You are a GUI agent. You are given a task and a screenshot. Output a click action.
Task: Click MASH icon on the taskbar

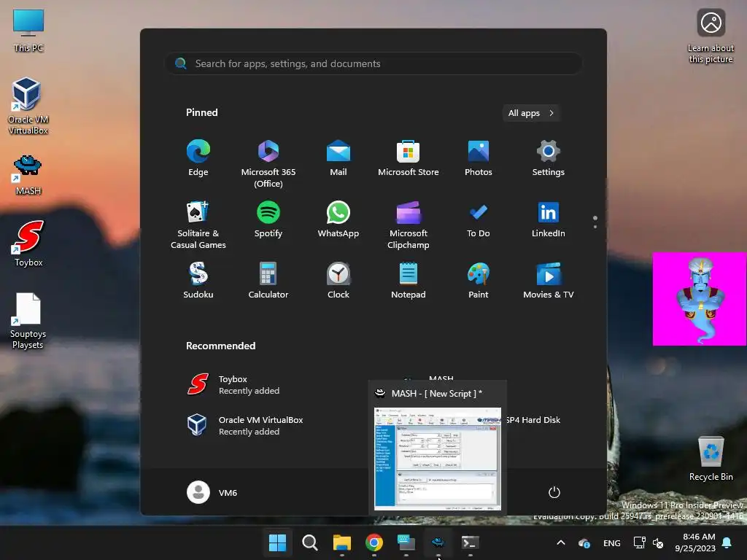coord(438,542)
